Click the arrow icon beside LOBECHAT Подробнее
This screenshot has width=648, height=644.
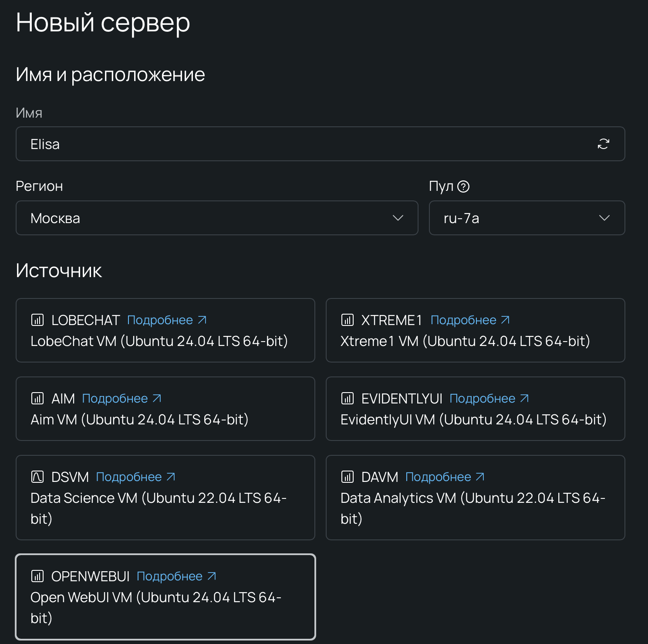pos(202,320)
